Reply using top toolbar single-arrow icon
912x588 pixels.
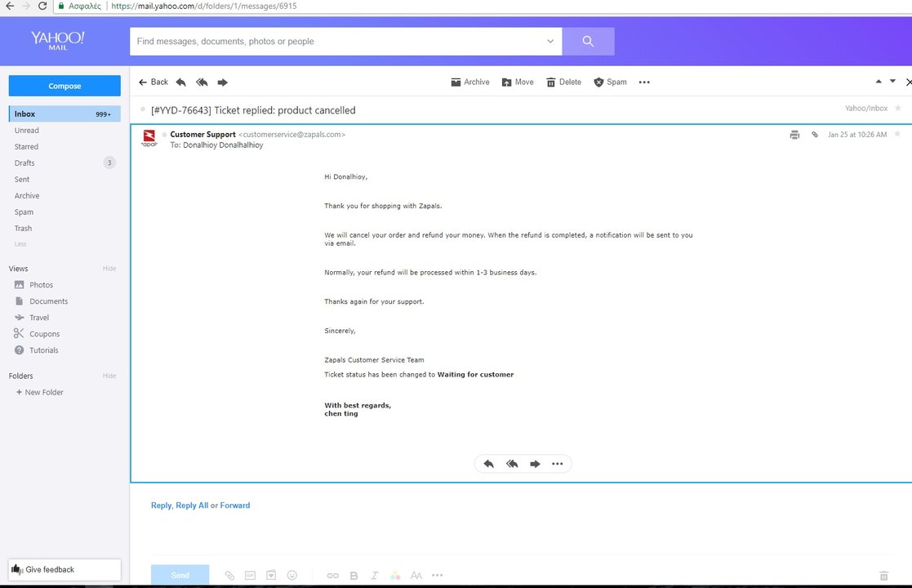click(x=181, y=82)
